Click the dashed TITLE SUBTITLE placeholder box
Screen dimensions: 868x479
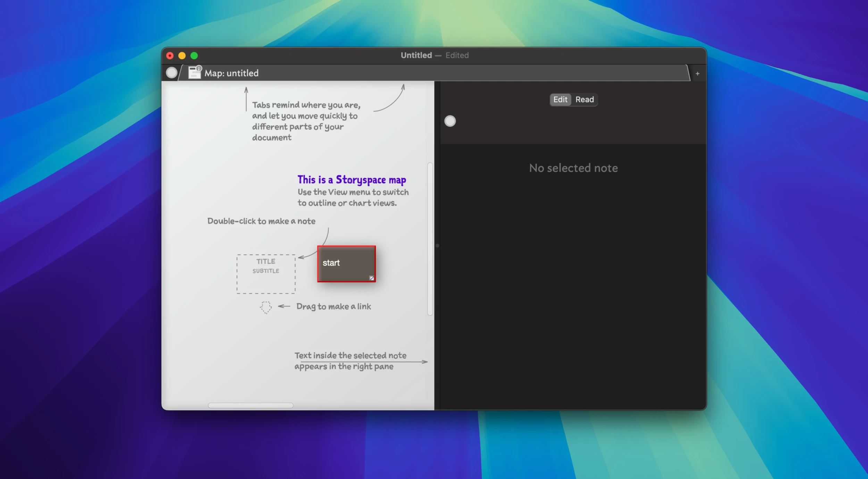(x=266, y=274)
